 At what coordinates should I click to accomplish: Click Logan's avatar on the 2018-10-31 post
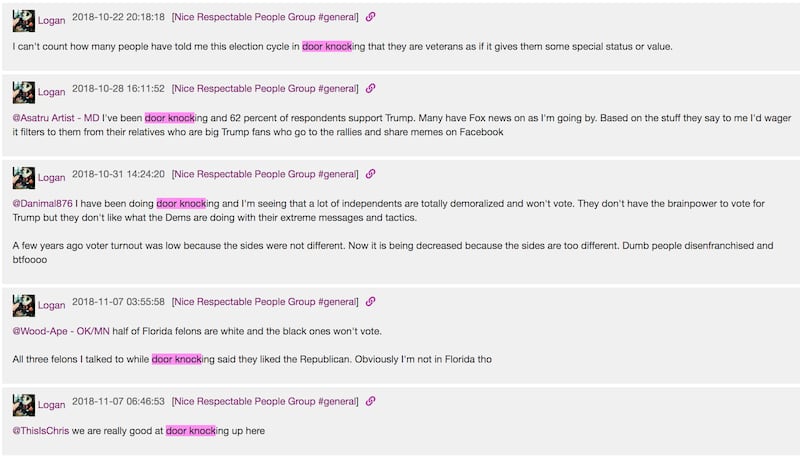[23, 177]
